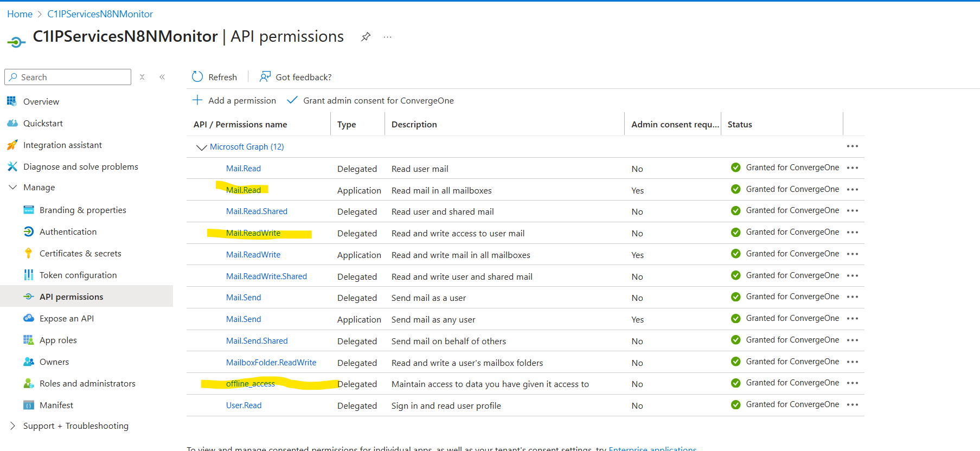Click the Type column header
Screen dimensions: 980x451
[347, 124]
